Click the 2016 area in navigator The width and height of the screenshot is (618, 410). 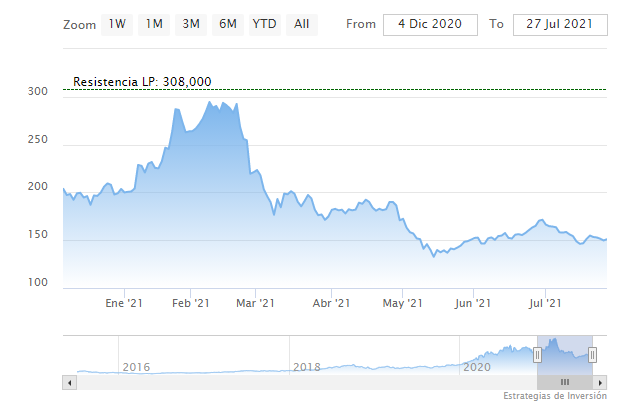click(136, 367)
